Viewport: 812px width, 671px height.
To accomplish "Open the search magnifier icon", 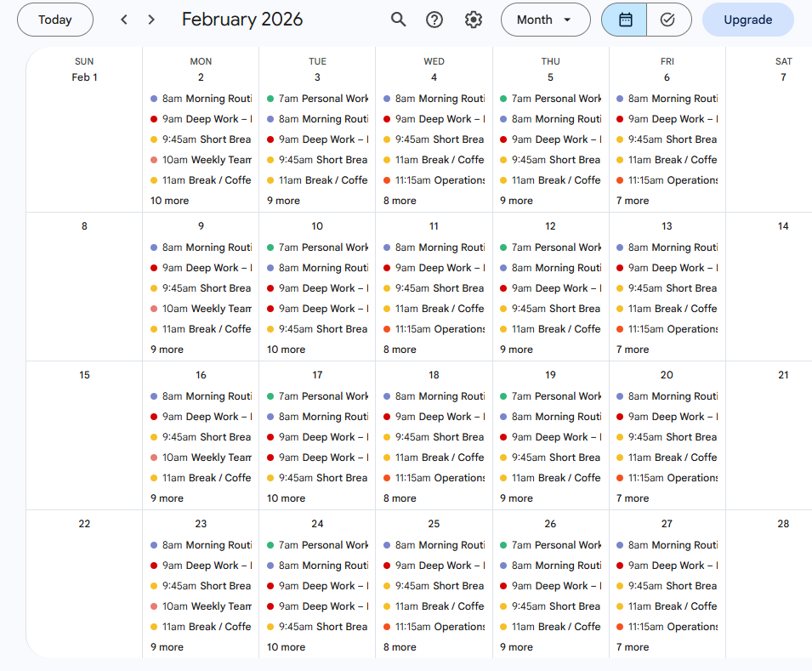I will [x=398, y=20].
